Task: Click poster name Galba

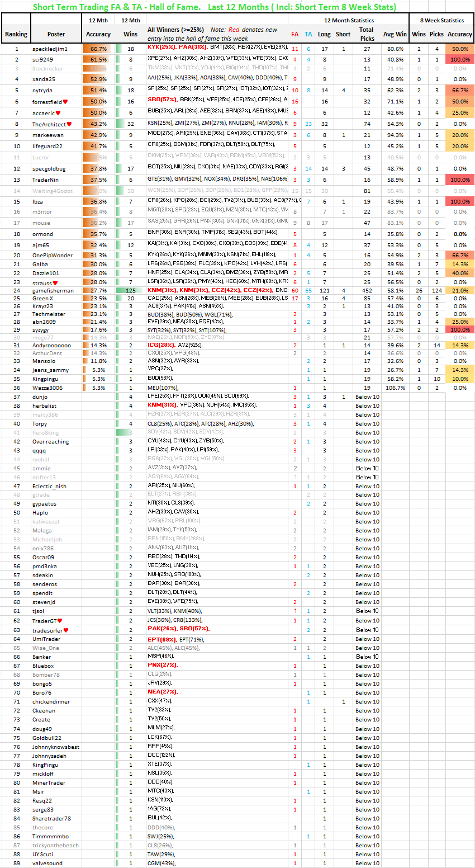Action: click(x=40, y=264)
